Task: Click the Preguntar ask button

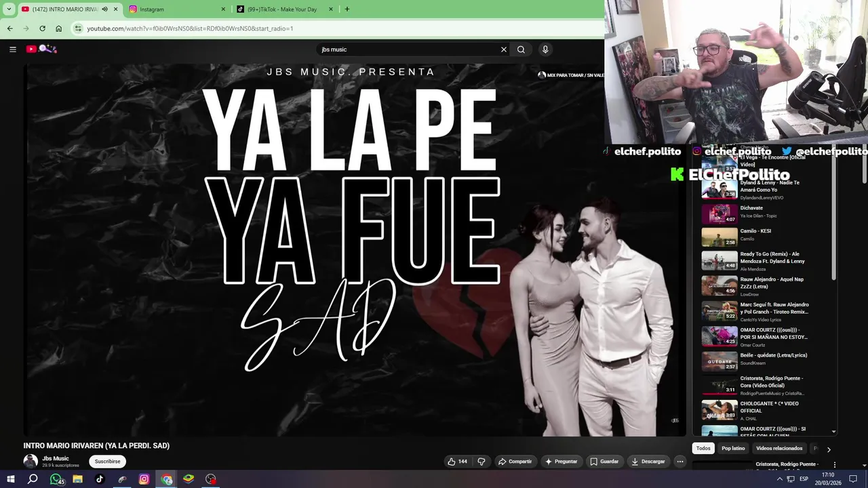Action: 561,462
